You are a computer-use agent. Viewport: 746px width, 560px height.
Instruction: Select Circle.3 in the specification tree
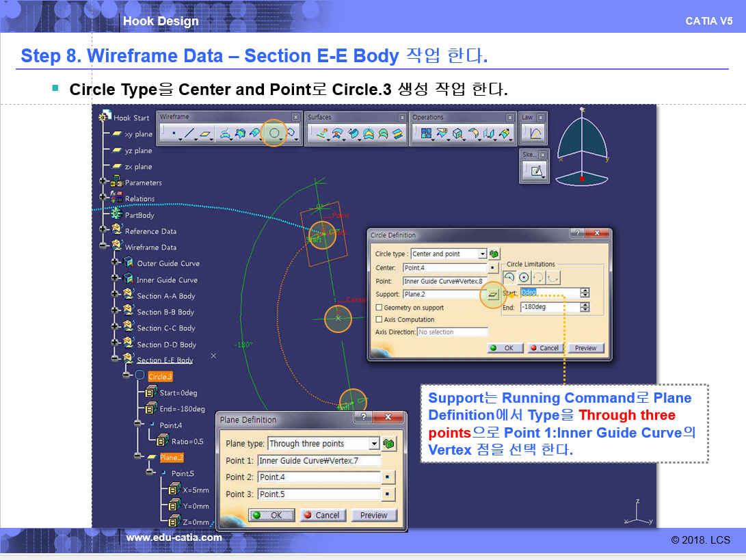point(160,377)
